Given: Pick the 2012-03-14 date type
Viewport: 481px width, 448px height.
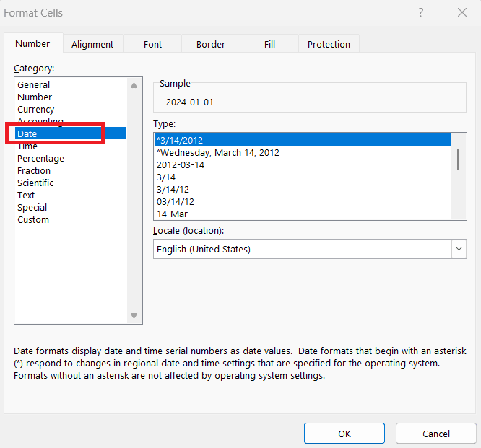Looking at the screenshot, I should coord(181,164).
